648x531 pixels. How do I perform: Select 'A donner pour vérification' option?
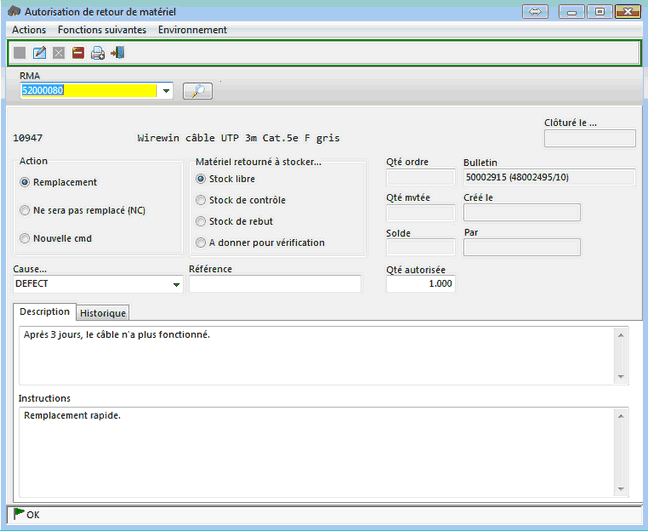pyautogui.click(x=201, y=242)
